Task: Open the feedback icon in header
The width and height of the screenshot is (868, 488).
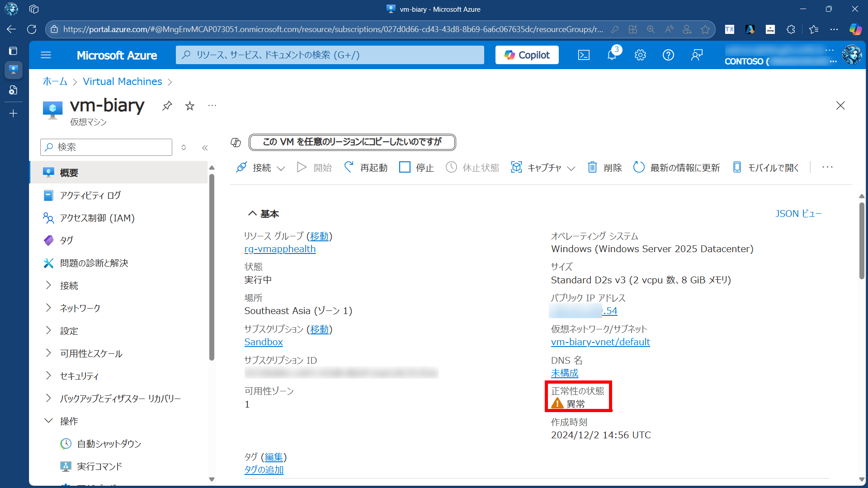Action: tap(697, 55)
